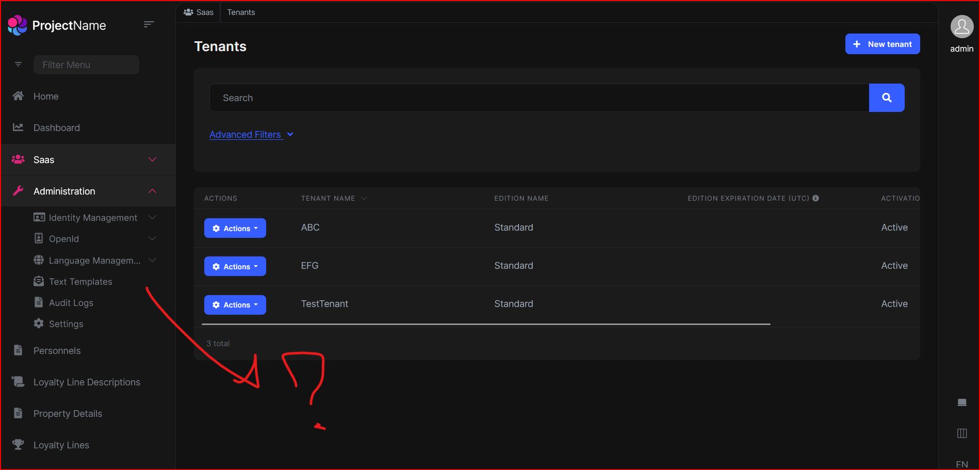This screenshot has width=980, height=470.
Task: Expand Identity Management submenu
Action: [93, 218]
